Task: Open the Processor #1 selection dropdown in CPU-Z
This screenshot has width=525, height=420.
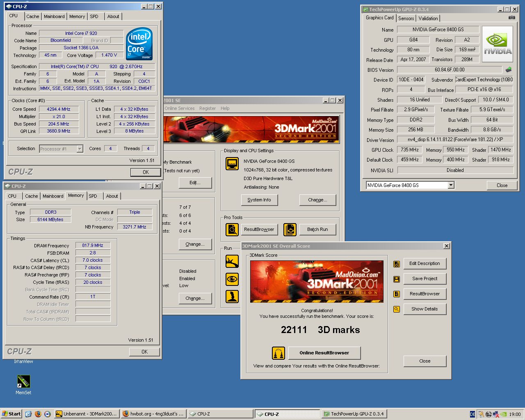Action: pos(80,149)
